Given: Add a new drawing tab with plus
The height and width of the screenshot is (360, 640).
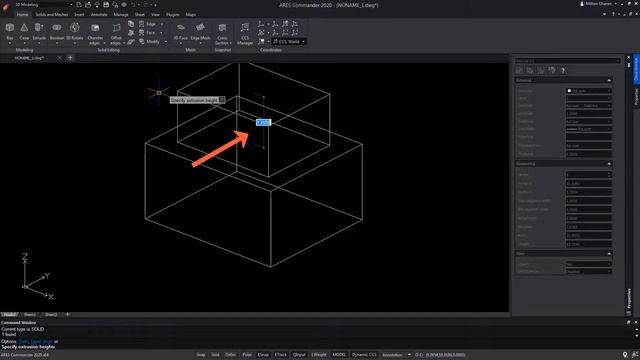Looking at the screenshot, I should (x=70, y=58).
